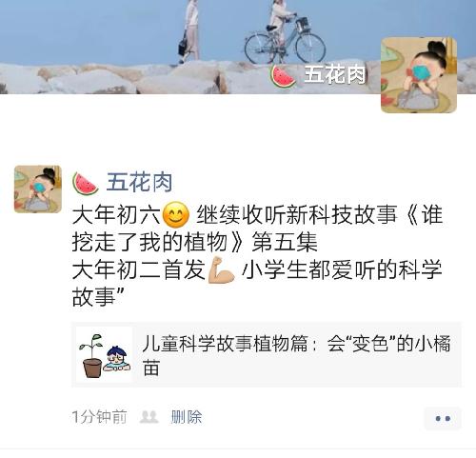The height and width of the screenshot is (458, 476).
Task: Tap the watermelon emoji on the cover
Action: tap(283, 76)
